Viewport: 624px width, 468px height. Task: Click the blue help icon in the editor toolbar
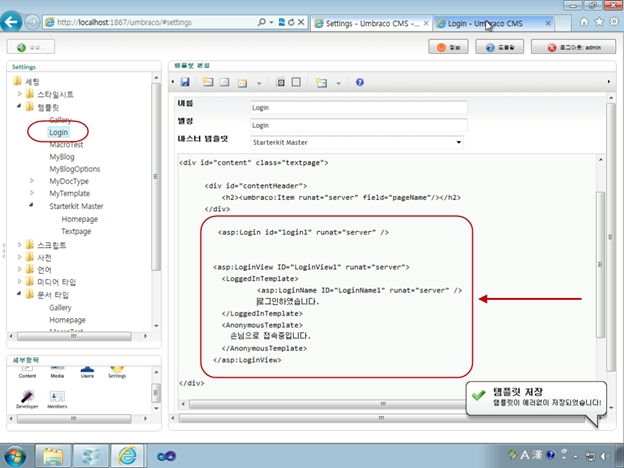(360, 82)
